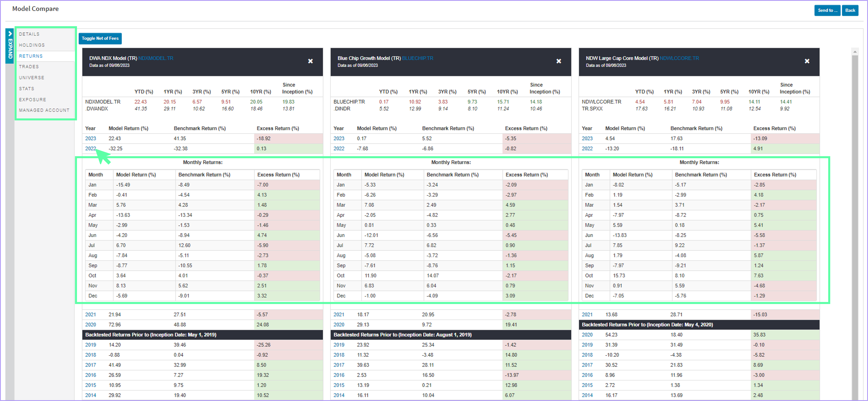This screenshot has height=401, width=868.
Task: Remove the Blue Chip Growth Model panel
Action: click(559, 61)
